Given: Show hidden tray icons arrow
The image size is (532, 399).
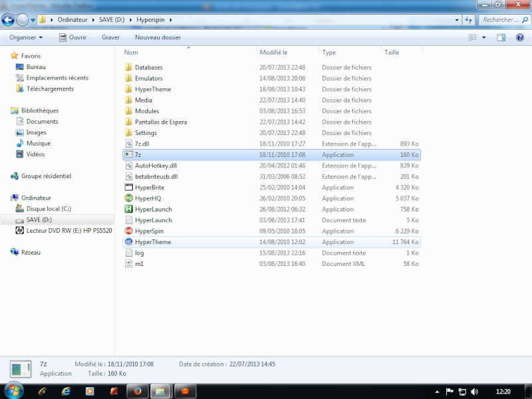Looking at the screenshot, I should pyautogui.click(x=437, y=392).
